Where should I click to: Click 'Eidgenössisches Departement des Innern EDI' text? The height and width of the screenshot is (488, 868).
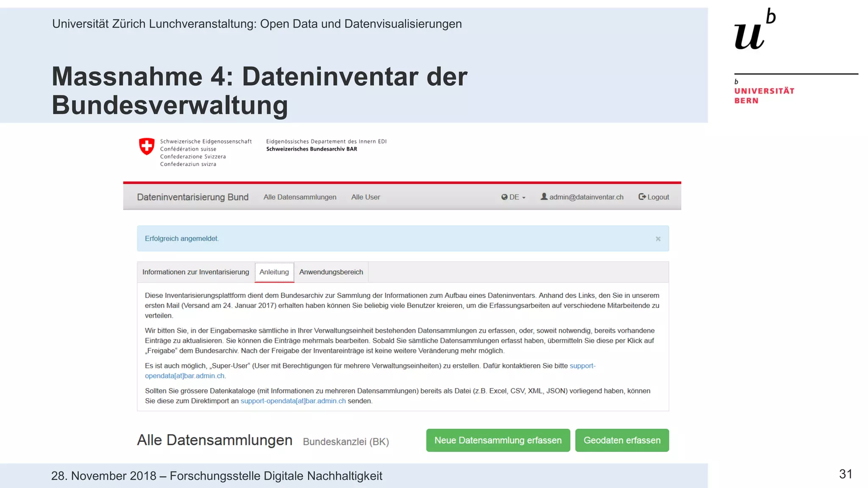[326, 141]
